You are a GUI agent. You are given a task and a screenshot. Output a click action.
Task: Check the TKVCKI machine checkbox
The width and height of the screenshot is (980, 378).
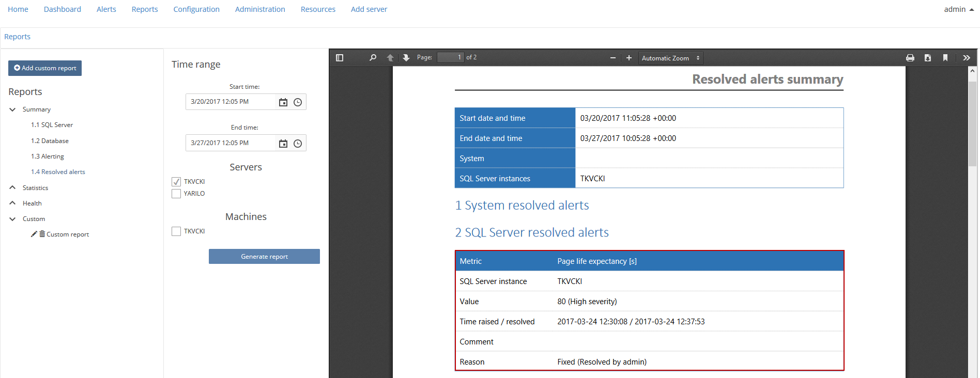click(176, 231)
